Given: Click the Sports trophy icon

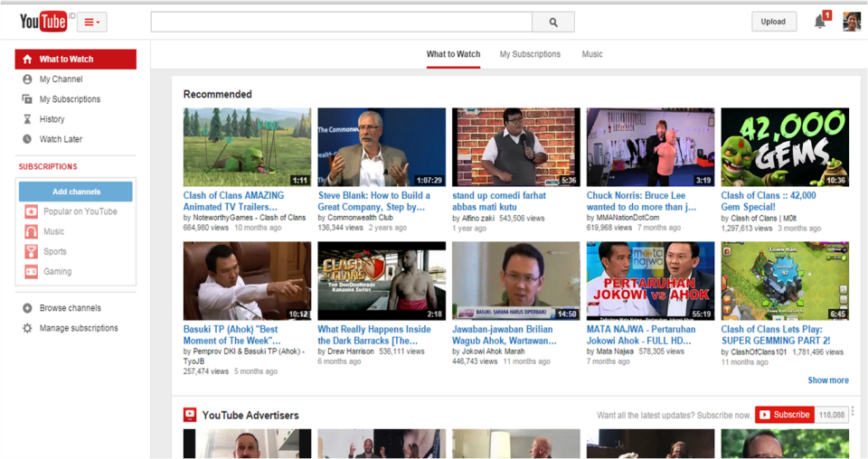Looking at the screenshot, I should click(x=31, y=251).
